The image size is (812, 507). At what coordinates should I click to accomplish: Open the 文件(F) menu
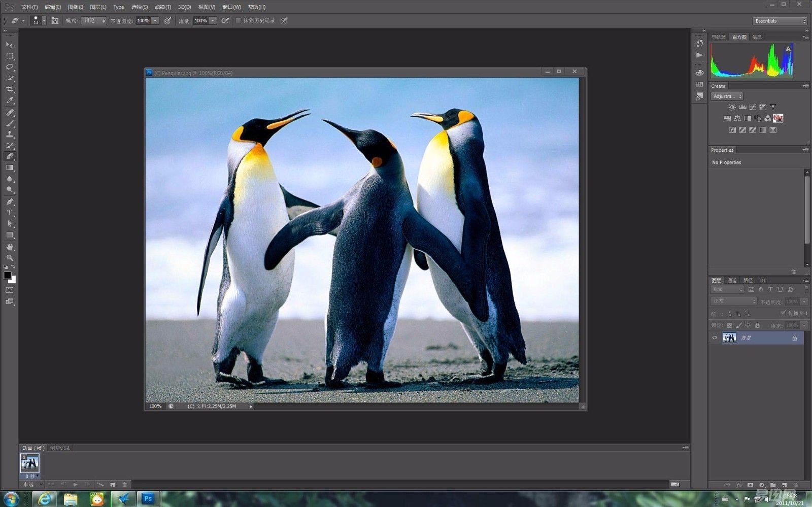point(29,7)
